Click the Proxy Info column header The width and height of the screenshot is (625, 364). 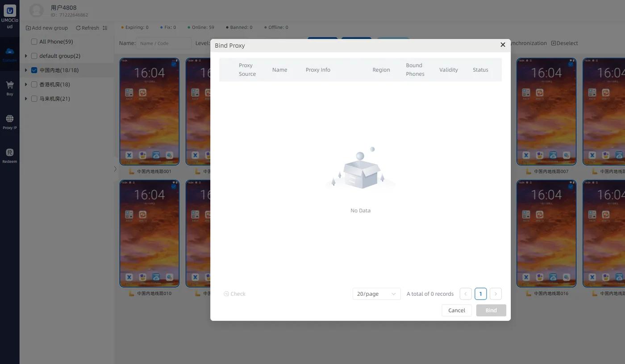click(x=318, y=70)
